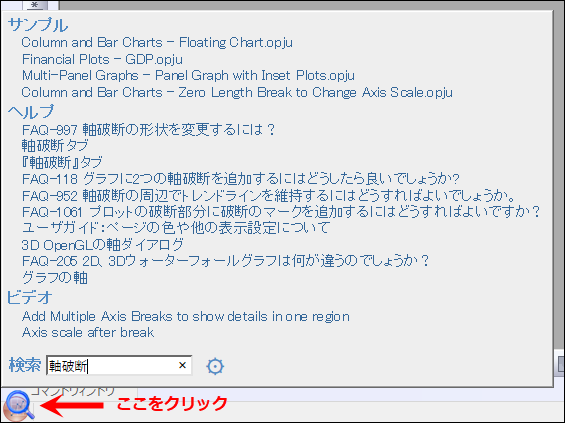
Task: Play Axis scale after break video
Action: coord(88,333)
